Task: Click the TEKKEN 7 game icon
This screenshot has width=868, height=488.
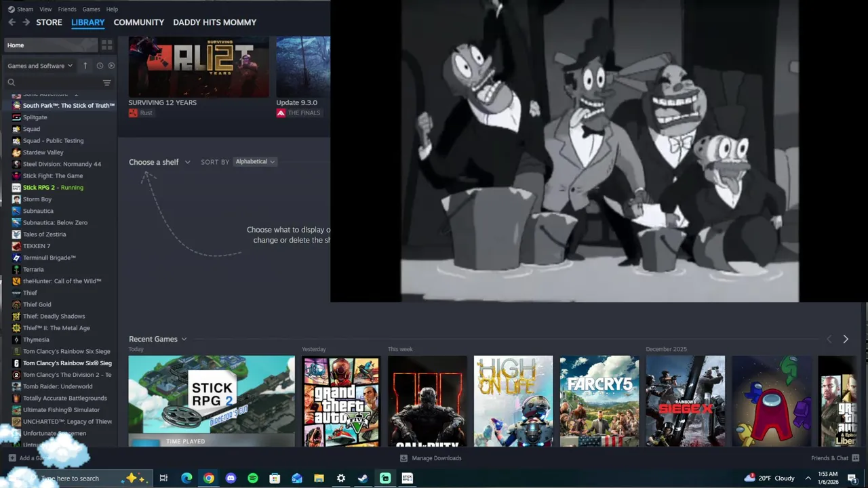Action: (x=16, y=246)
